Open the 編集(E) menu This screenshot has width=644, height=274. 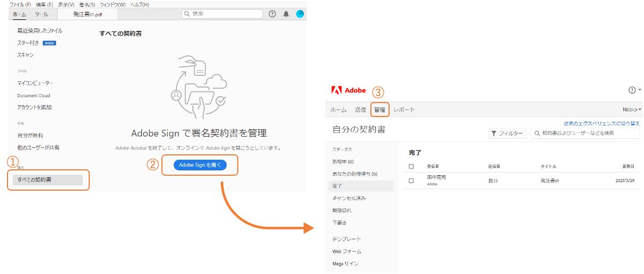[44, 4]
